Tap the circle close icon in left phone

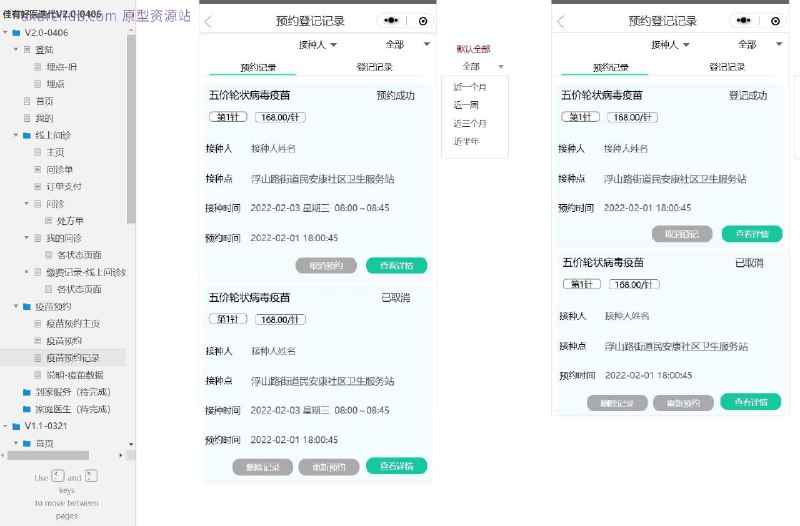[x=423, y=21]
